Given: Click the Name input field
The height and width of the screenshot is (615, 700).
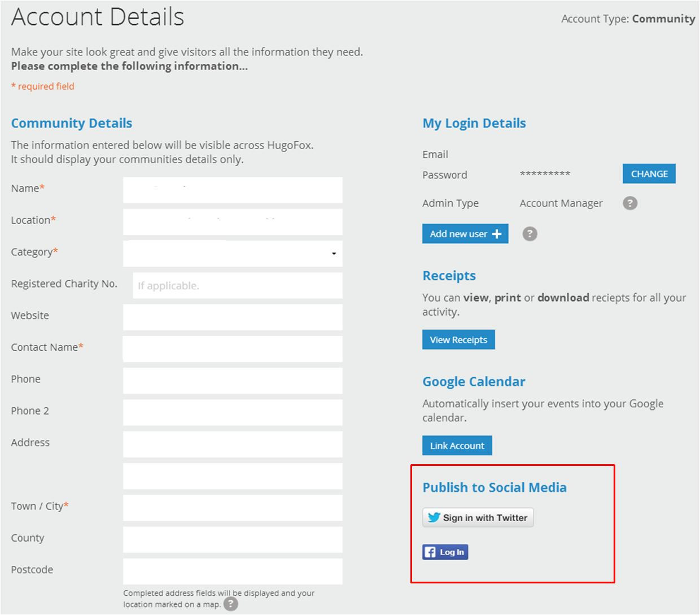Looking at the screenshot, I should pyautogui.click(x=233, y=190).
